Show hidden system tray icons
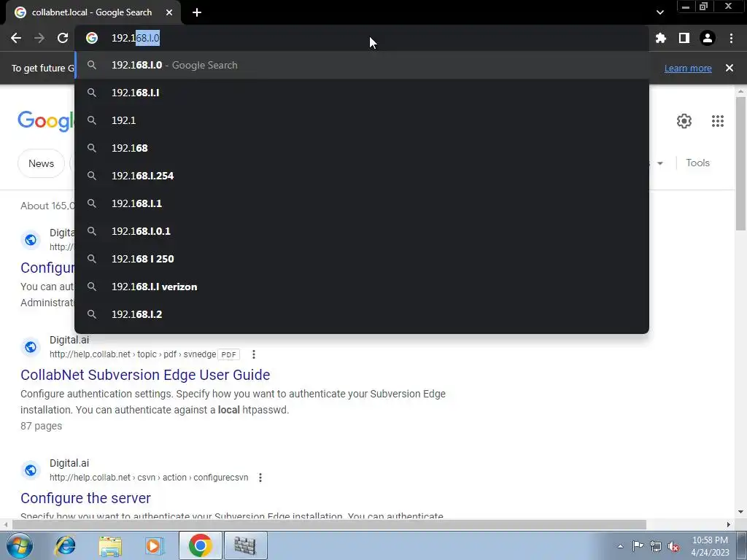747x560 pixels. point(620,546)
